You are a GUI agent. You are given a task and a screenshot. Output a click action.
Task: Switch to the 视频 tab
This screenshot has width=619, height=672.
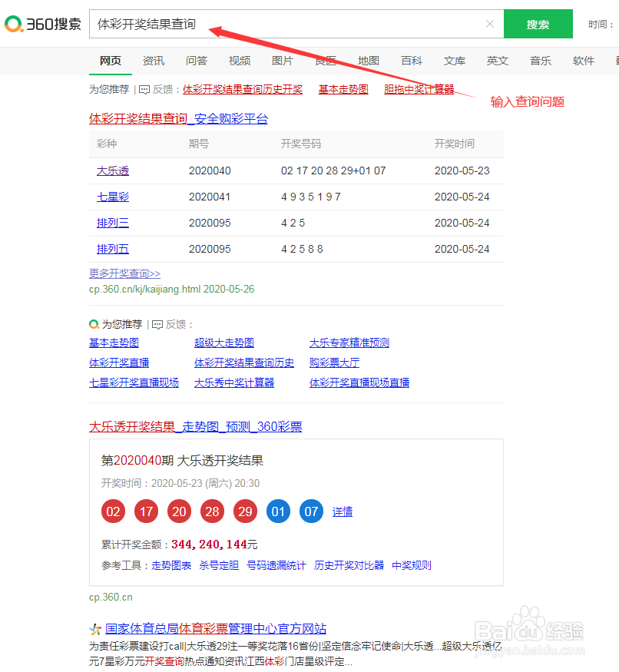(x=239, y=61)
